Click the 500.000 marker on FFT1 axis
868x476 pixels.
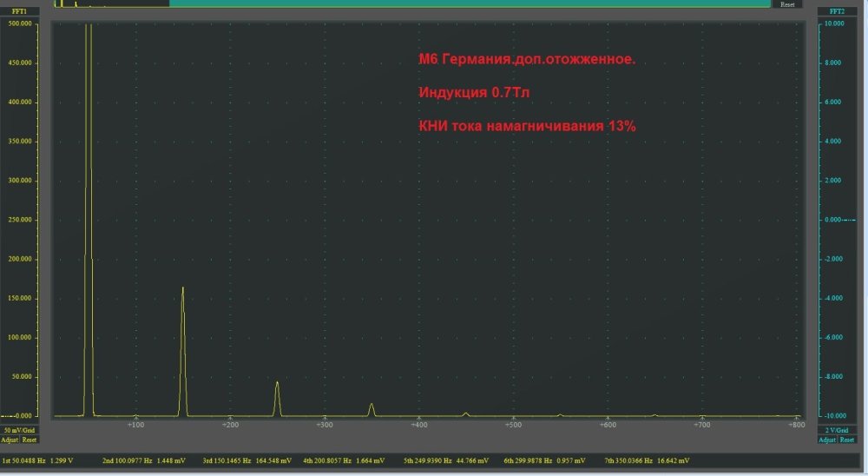click(20, 23)
